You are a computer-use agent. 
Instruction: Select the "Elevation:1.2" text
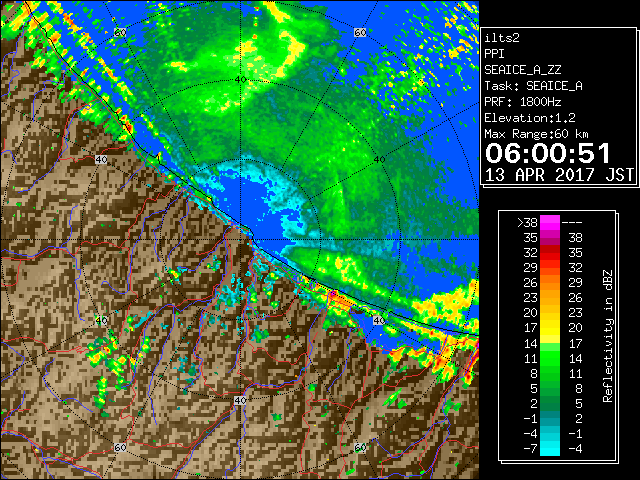pyautogui.click(x=530, y=118)
